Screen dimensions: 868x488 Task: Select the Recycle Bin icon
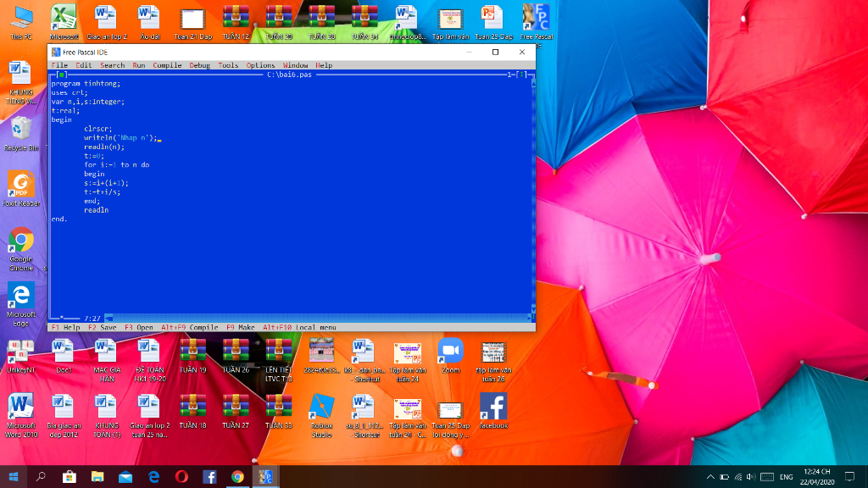(x=21, y=133)
